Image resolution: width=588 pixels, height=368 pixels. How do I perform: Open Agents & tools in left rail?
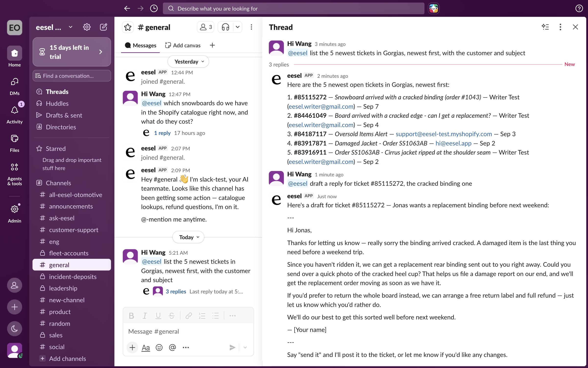14,174
